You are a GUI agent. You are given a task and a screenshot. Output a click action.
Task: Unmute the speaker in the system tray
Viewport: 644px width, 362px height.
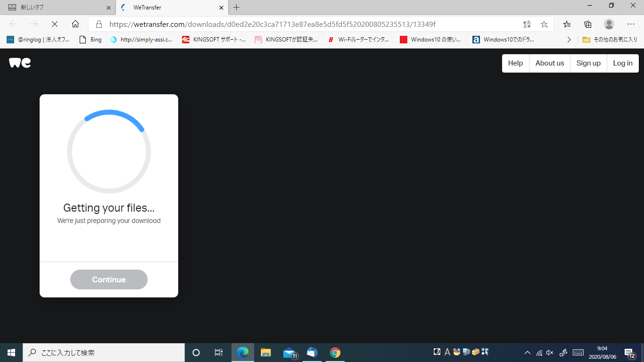click(x=550, y=352)
